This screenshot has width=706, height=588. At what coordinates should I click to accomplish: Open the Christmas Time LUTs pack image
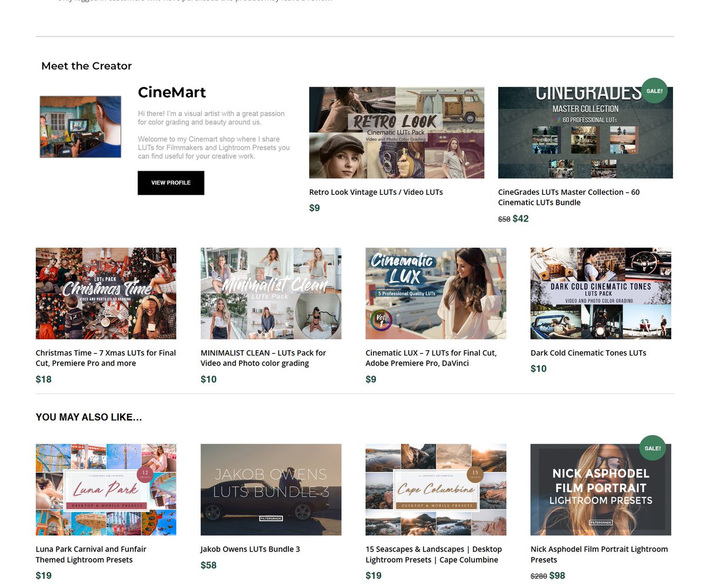(106, 294)
